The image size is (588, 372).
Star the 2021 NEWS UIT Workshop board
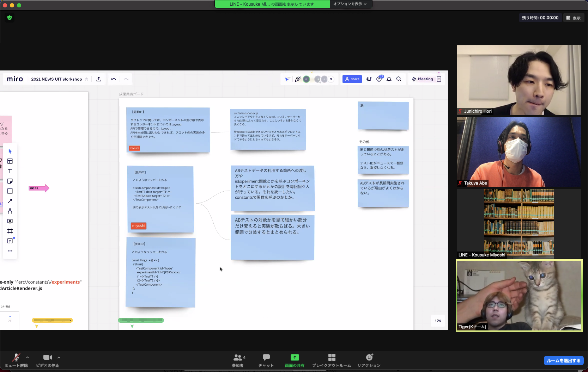(x=86, y=79)
